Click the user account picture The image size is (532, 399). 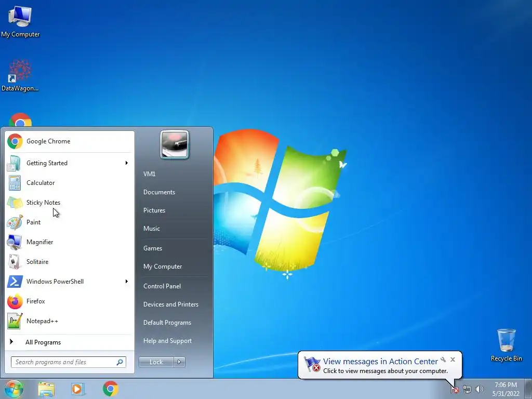(175, 144)
